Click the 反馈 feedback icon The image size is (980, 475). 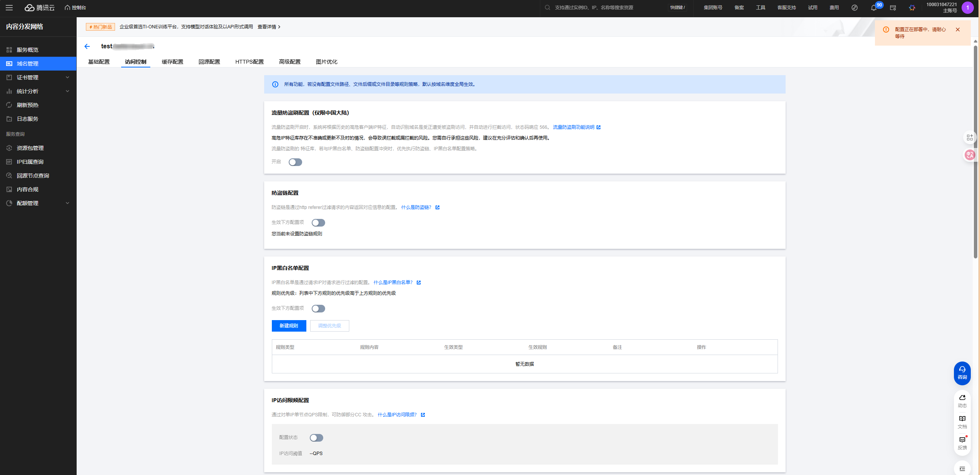click(x=962, y=443)
